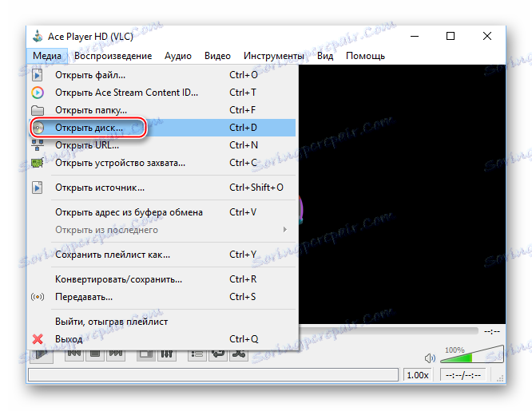The height and width of the screenshot is (411, 532).
Task: Select Конвертировать/сохранить... entry
Action: (162, 279)
